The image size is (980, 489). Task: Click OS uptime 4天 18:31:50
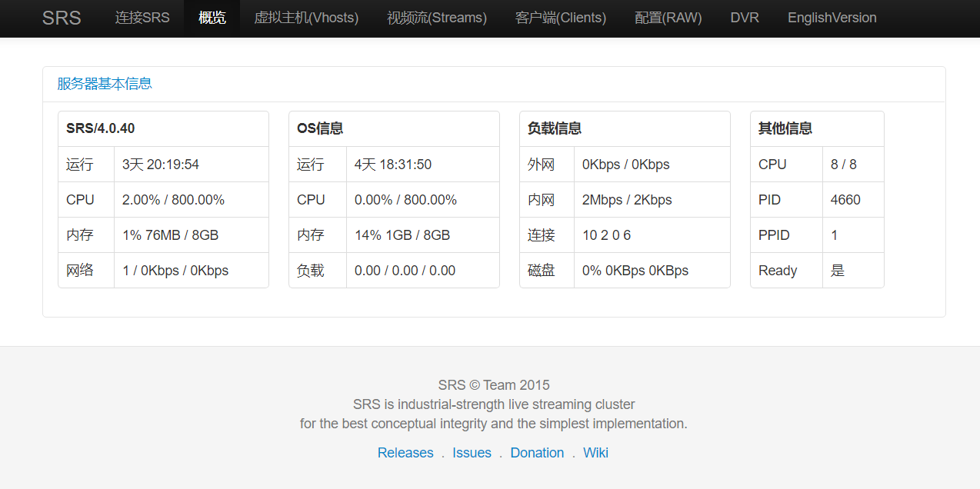click(x=393, y=165)
